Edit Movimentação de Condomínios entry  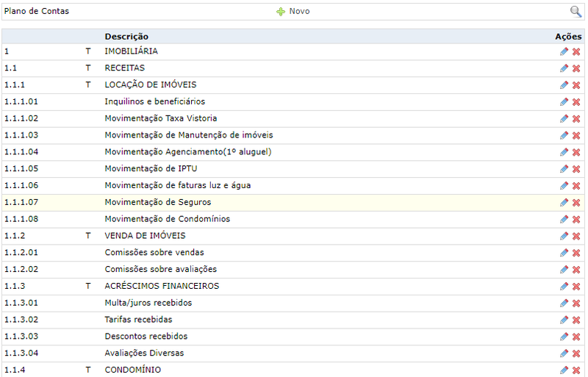pos(564,219)
